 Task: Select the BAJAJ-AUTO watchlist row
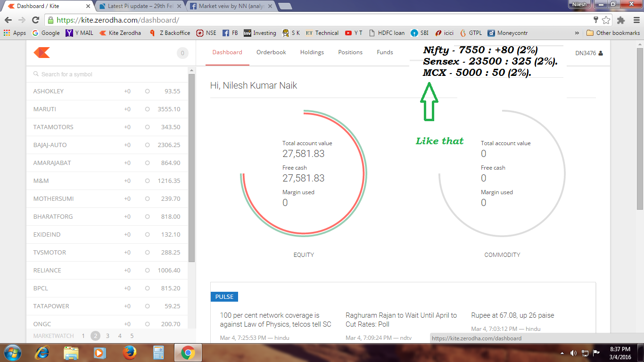coord(107,145)
